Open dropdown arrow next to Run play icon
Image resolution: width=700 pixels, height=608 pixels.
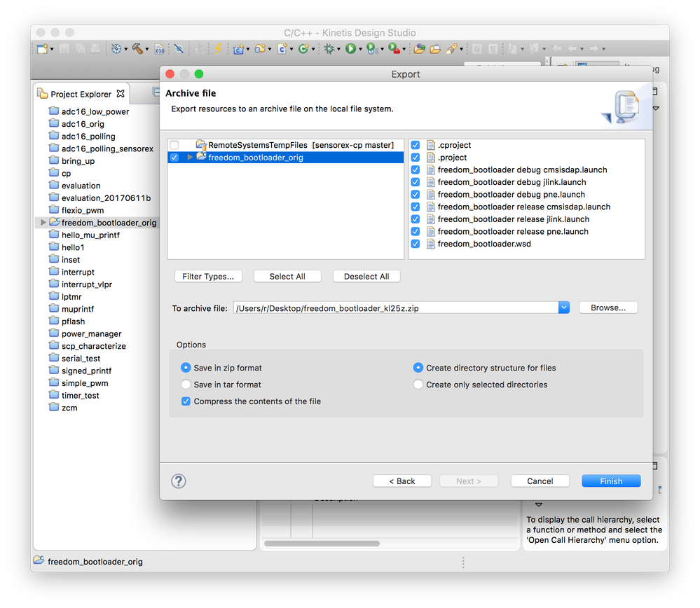pos(360,49)
